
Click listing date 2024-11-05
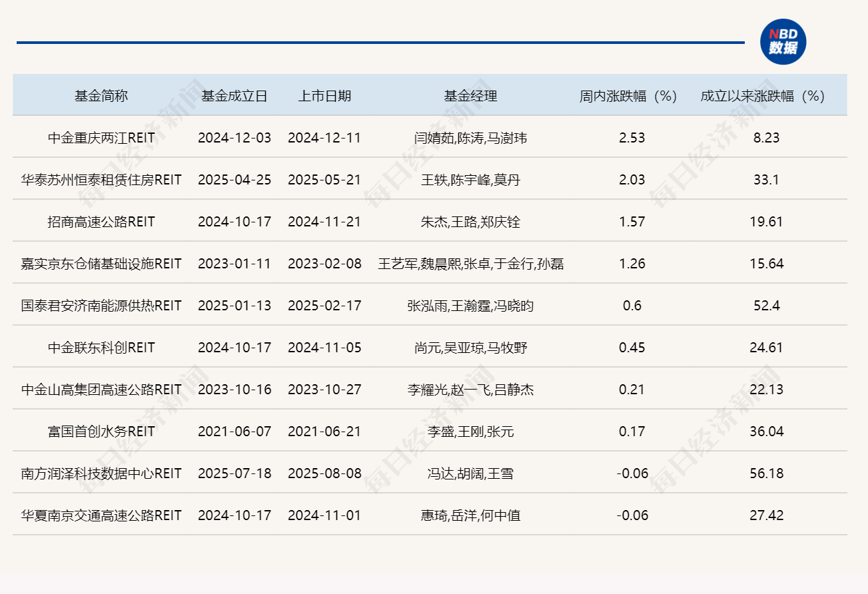coord(324,348)
